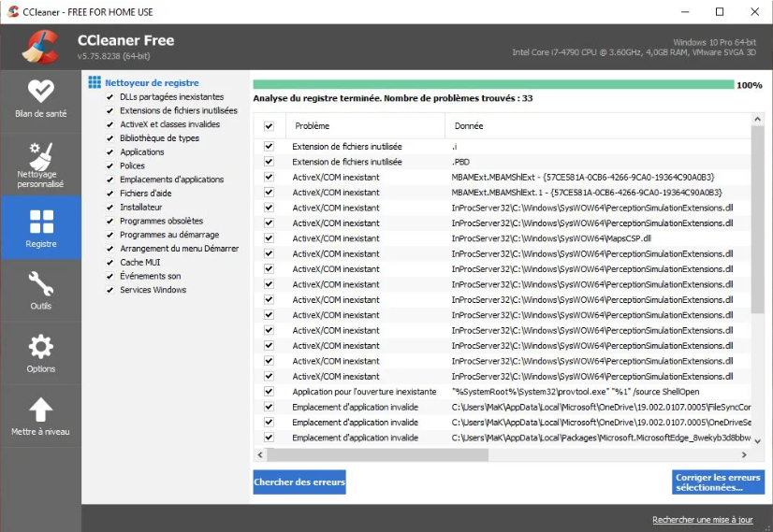This screenshot has width=773, height=532.
Task: Toggle the Programmes obsolètes option
Action: (x=110, y=222)
